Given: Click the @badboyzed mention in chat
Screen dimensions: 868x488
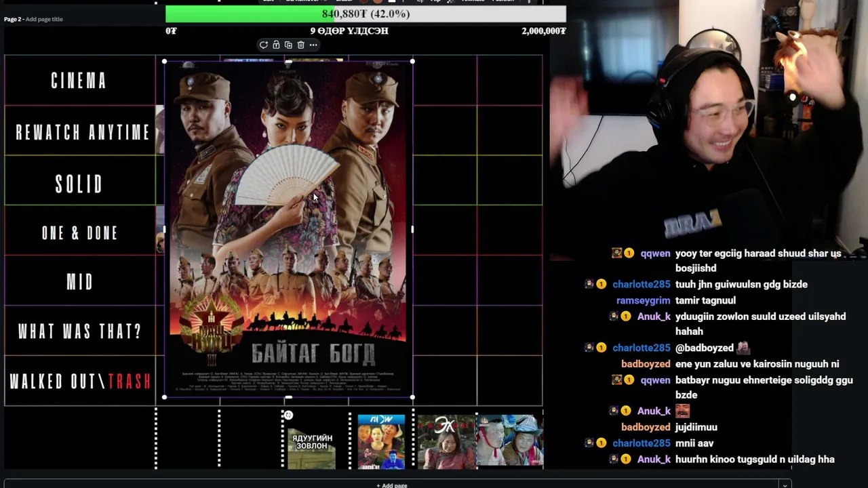Looking at the screenshot, I should pyautogui.click(x=705, y=348).
